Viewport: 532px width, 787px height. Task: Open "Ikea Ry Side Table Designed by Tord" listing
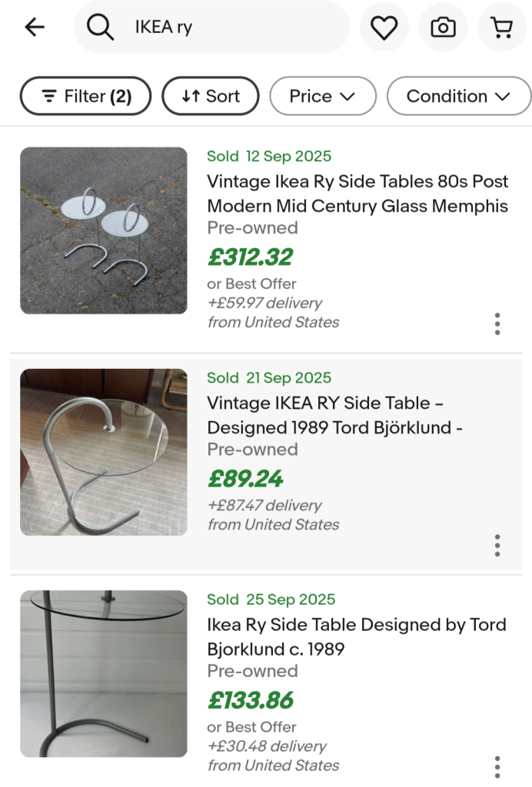357,636
